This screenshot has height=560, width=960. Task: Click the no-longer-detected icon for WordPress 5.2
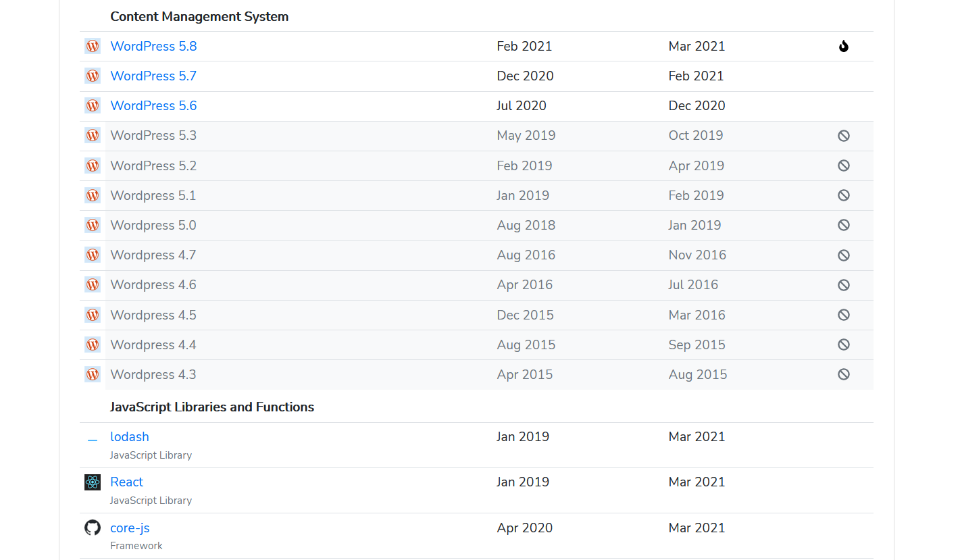[x=843, y=166]
